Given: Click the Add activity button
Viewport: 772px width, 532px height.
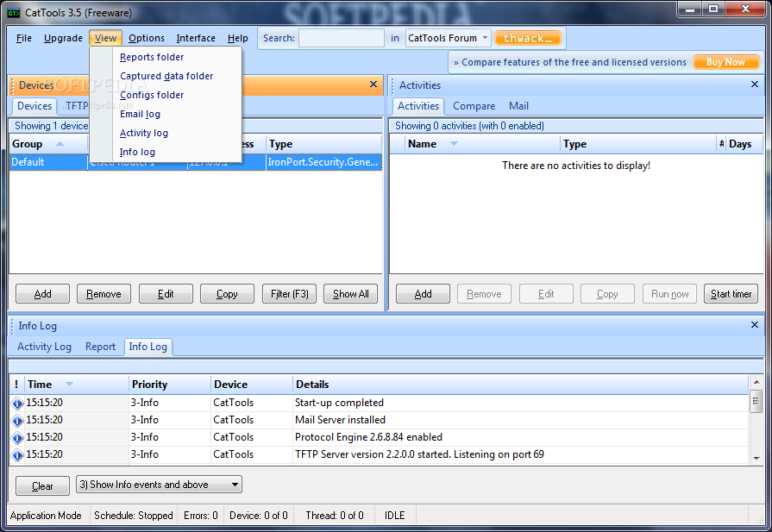Looking at the screenshot, I should 423,294.
